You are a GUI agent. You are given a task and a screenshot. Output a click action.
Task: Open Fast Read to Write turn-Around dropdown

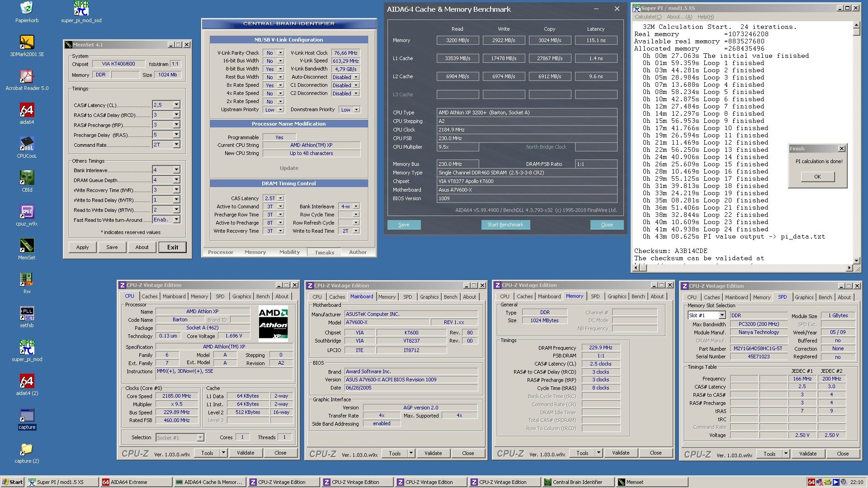pos(176,220)
